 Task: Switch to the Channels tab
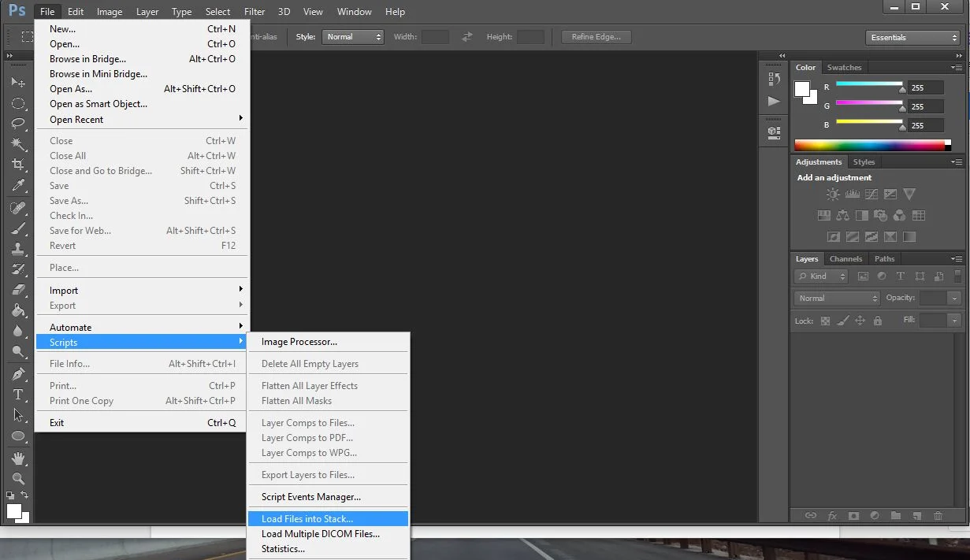click(x=845, y=259)
